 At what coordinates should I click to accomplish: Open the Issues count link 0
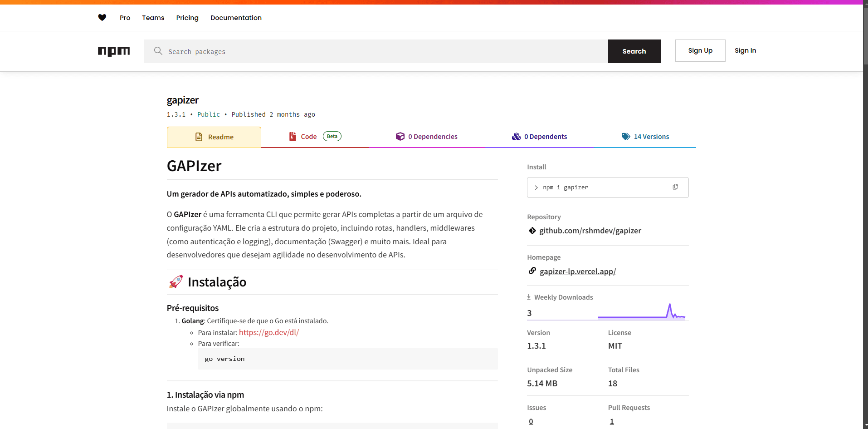coord(531,421)
